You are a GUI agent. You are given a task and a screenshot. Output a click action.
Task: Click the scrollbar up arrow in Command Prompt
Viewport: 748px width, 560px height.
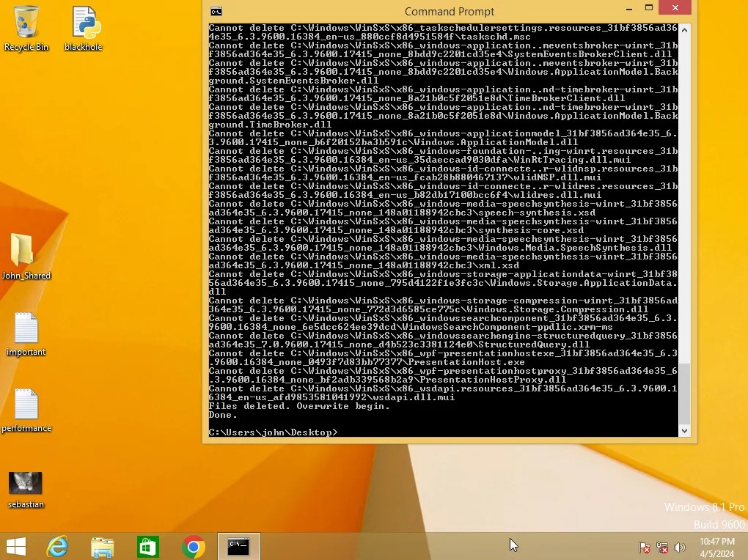pyautogui.click(x=685, y=30)
